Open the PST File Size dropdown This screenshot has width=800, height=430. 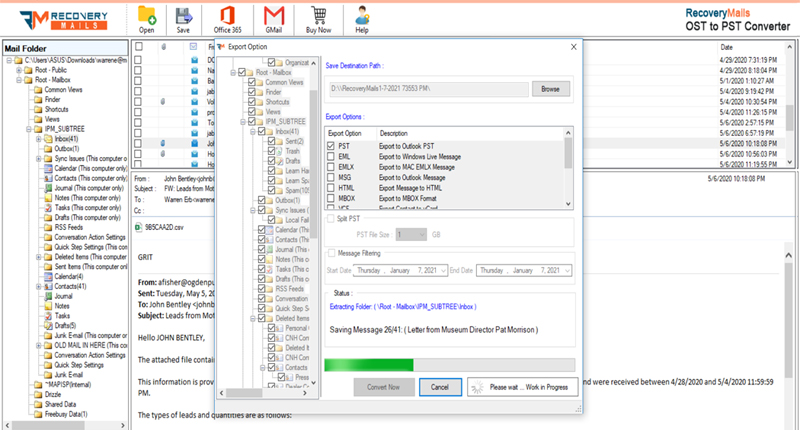(422, 235)
